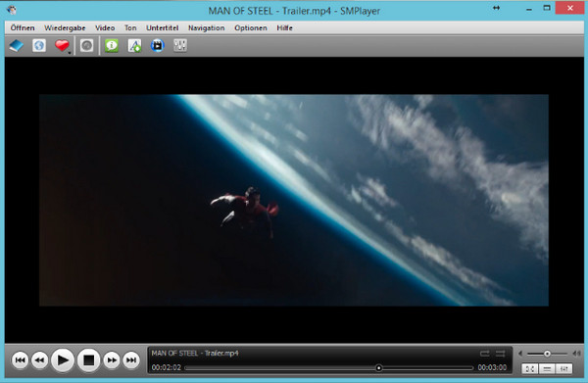
Task: Click the red heart favorites icon
Action: click(x=62, y=45)
